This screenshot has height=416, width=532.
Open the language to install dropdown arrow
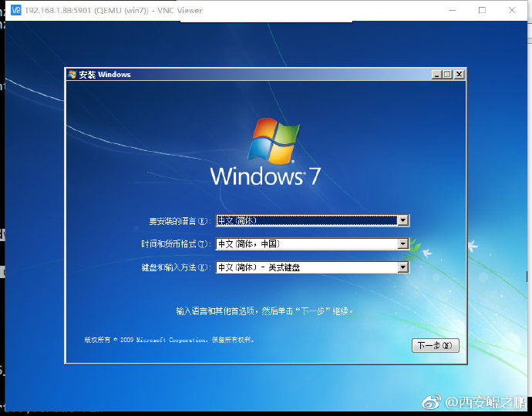[402, 220]
